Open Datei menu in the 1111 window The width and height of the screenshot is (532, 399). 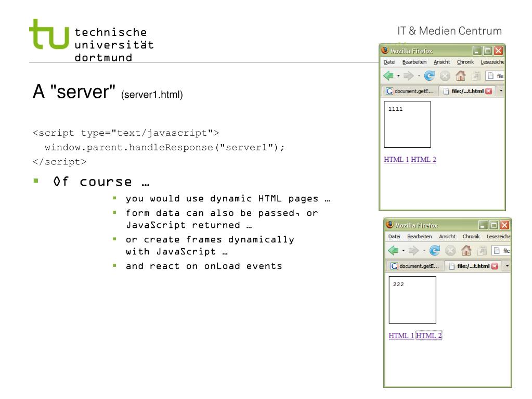pos(390,62)
